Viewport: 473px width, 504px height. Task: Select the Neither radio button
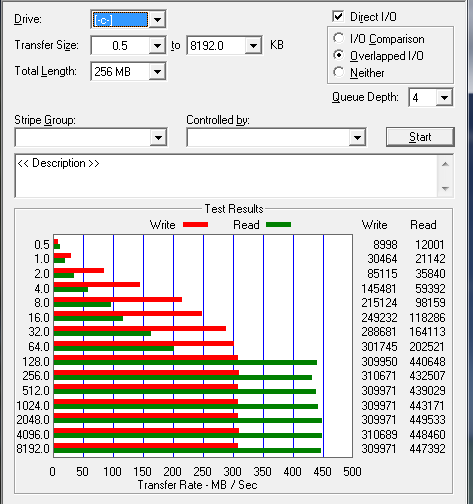(x=339, y=72)
